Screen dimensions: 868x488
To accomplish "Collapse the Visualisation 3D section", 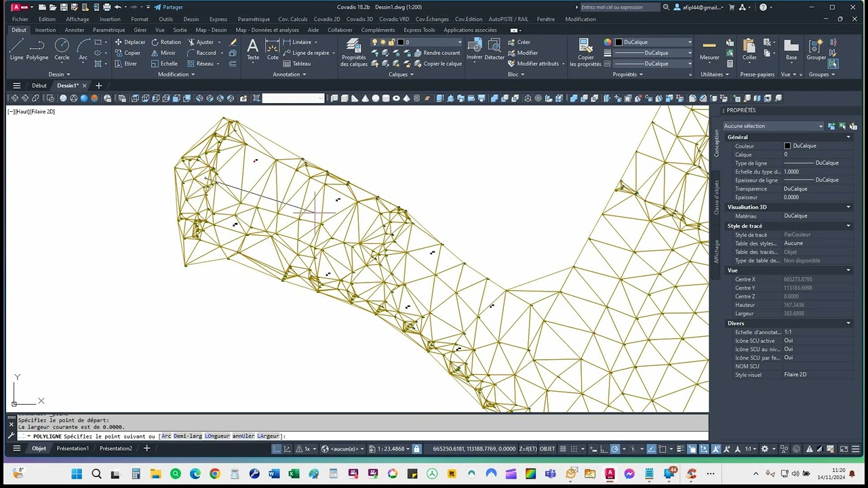I will tap(848, 207).
